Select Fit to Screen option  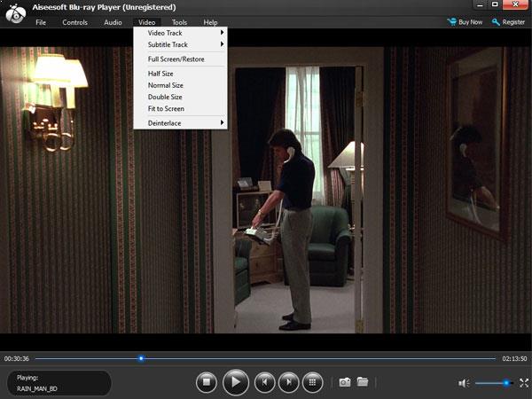point(181,108)
